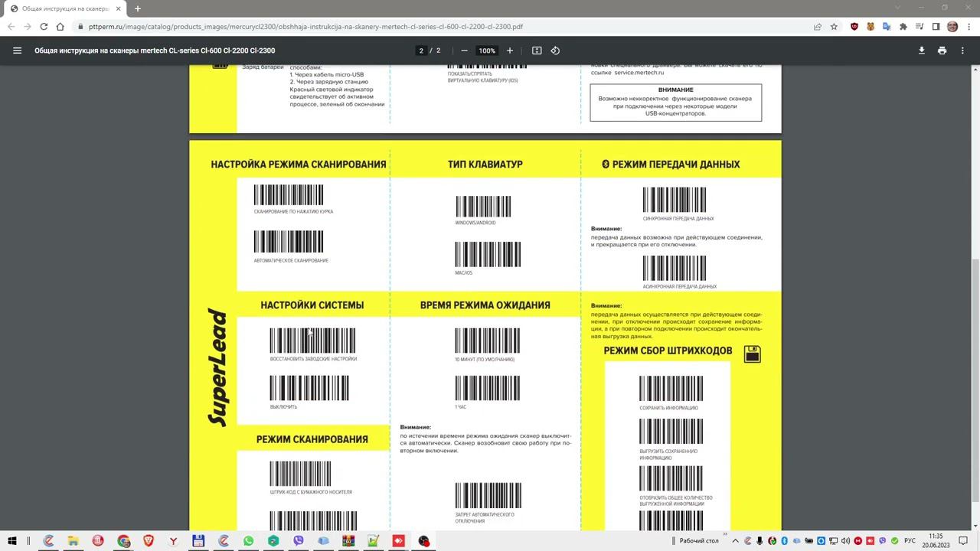Download the PDF file
The height and width of the screenshot is (551, 980).
(x=922, y=51)
